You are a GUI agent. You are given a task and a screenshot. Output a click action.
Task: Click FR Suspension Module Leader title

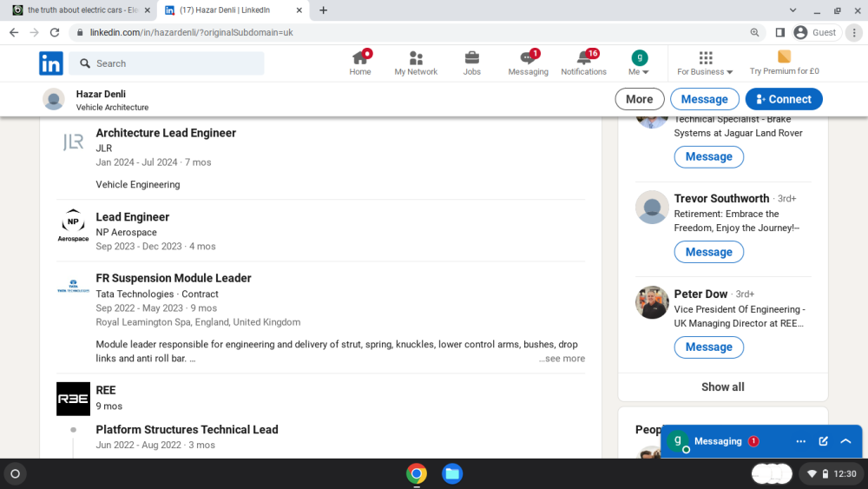[174, 278]
